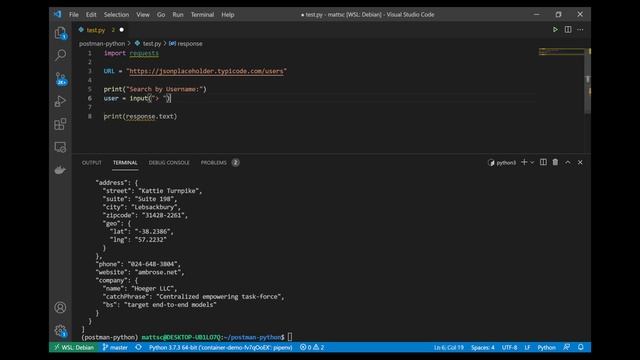This screenshot has height=360, width=640.
Task: Open notifications bell in status bar
Action: (x=580, y=347)
